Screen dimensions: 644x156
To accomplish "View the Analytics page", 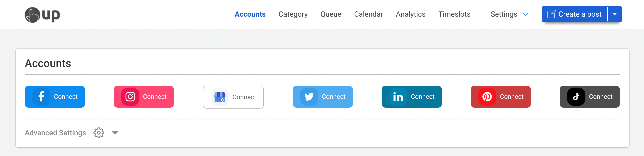I will pyautogui.click(x=411, y=14).
